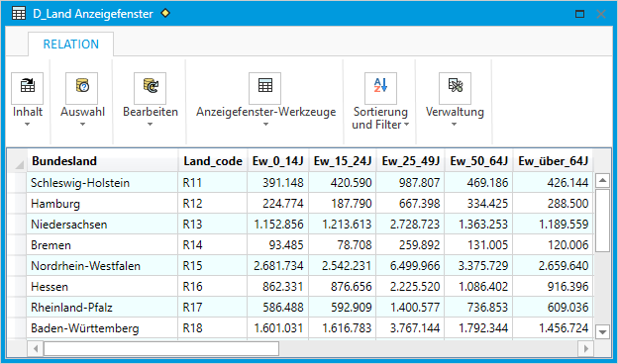The image size is (618, 364).
Task: Click the Land_code column header
Action: pyautogui.click(x=213, y=161)
